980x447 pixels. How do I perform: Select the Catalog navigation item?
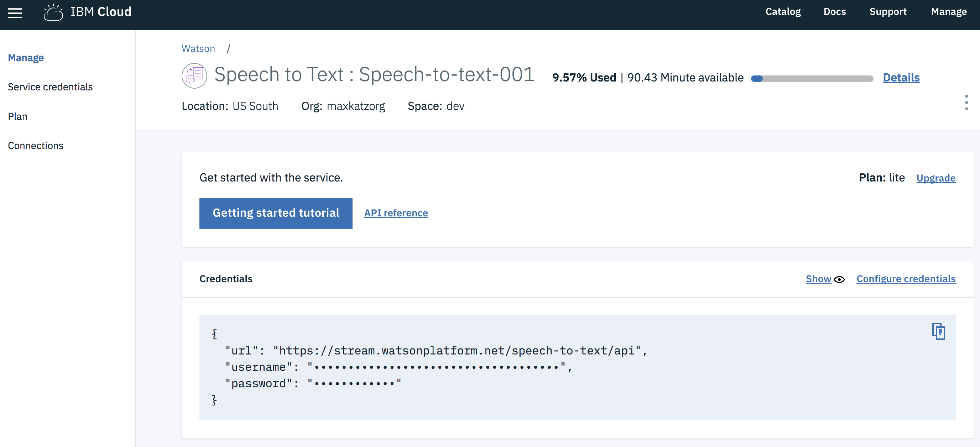[x=783, y=12]
